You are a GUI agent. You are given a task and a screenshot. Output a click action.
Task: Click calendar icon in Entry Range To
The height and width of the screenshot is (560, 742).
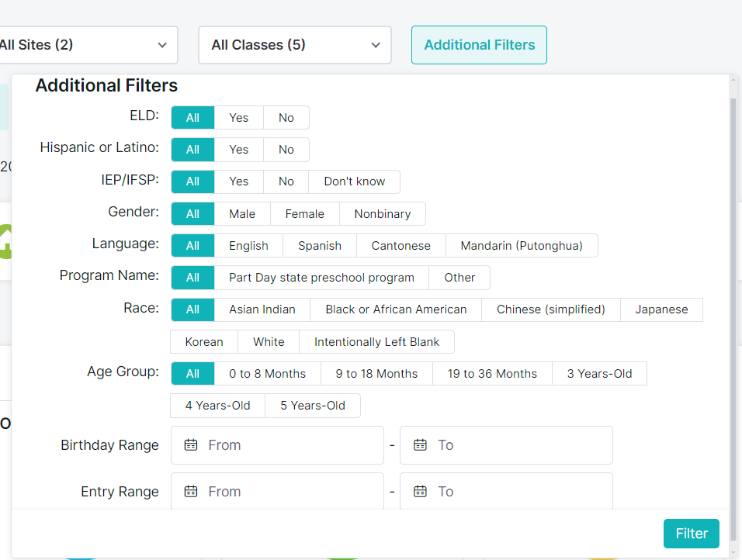point(420,492)
